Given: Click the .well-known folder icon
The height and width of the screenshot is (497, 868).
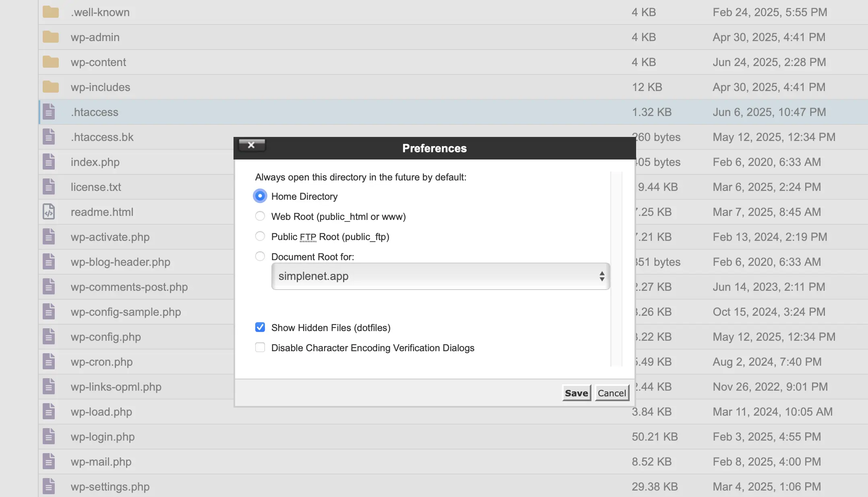Looking at the screenshot, I should (x=50, y=12).
